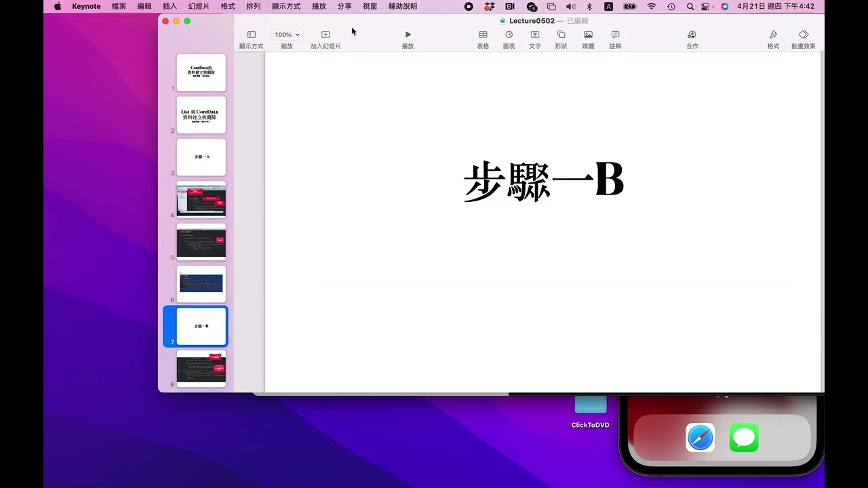Open the 輔助說明 help menu

point(403,6)
